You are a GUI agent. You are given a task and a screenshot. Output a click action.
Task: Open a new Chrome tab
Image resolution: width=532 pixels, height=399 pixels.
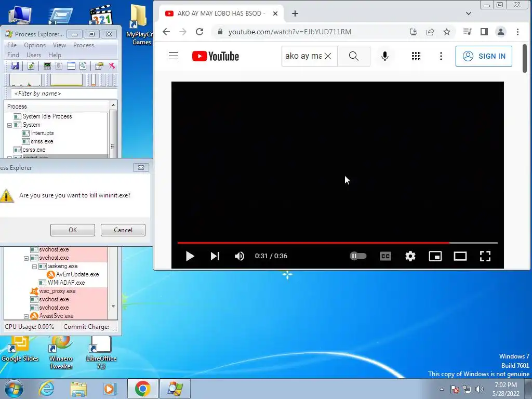(295, 14)
